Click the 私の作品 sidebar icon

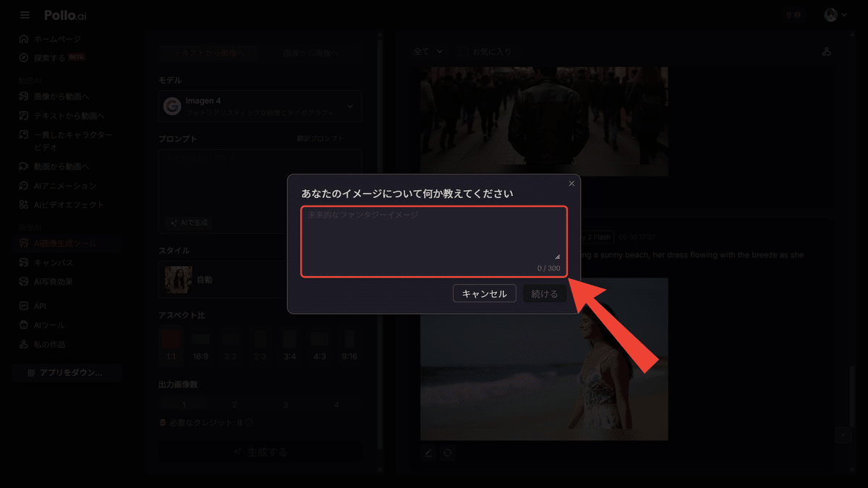click(24, 345)
